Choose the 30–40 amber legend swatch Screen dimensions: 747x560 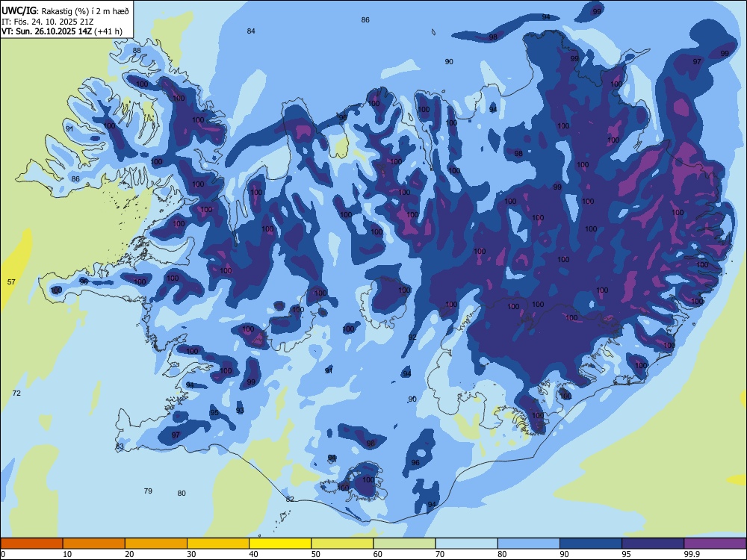coord(218,544)
